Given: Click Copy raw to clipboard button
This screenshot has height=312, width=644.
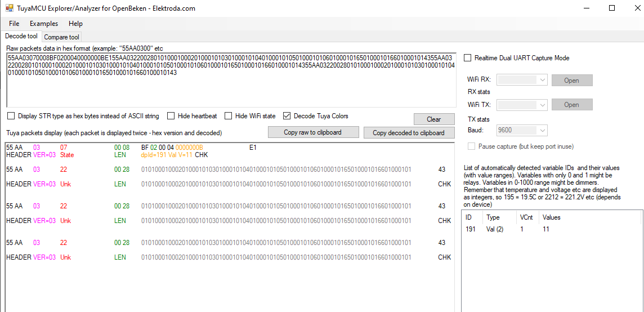Looking at the screenshot, I should point(312,132).
